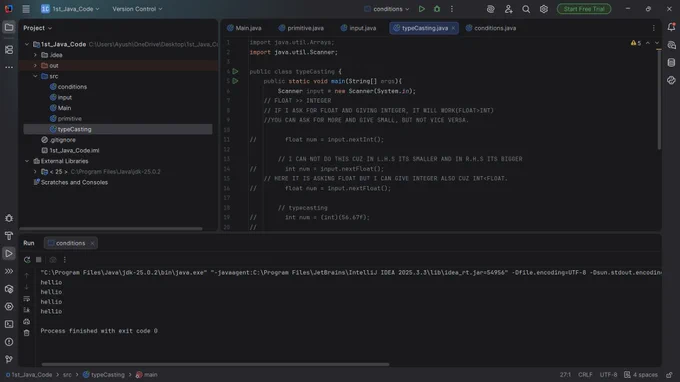The image size is (680, 382).
Task: Close the typeCasting.java tab
Action: (453, 28)
